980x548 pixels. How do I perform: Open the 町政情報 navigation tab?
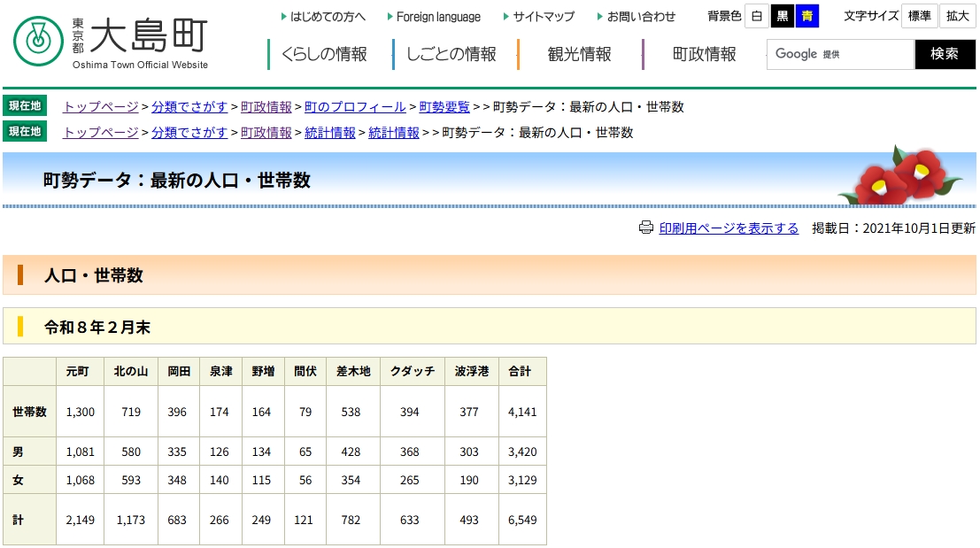coord(704,54)
